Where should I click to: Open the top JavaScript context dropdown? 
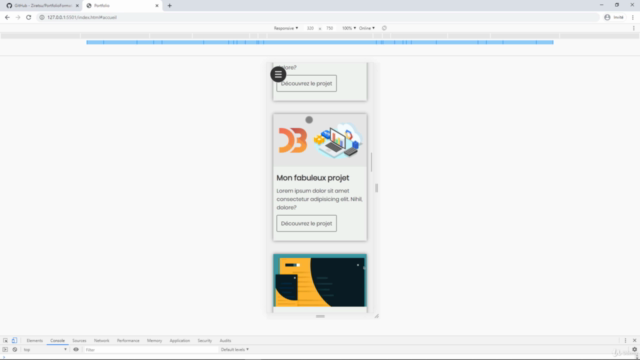pos(45,349)
